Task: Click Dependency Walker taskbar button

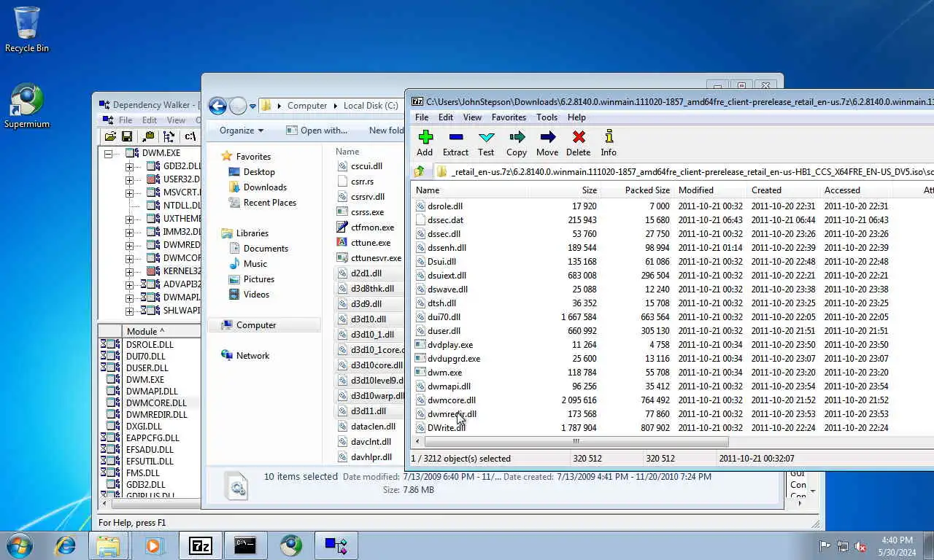Action: (336, 545)
